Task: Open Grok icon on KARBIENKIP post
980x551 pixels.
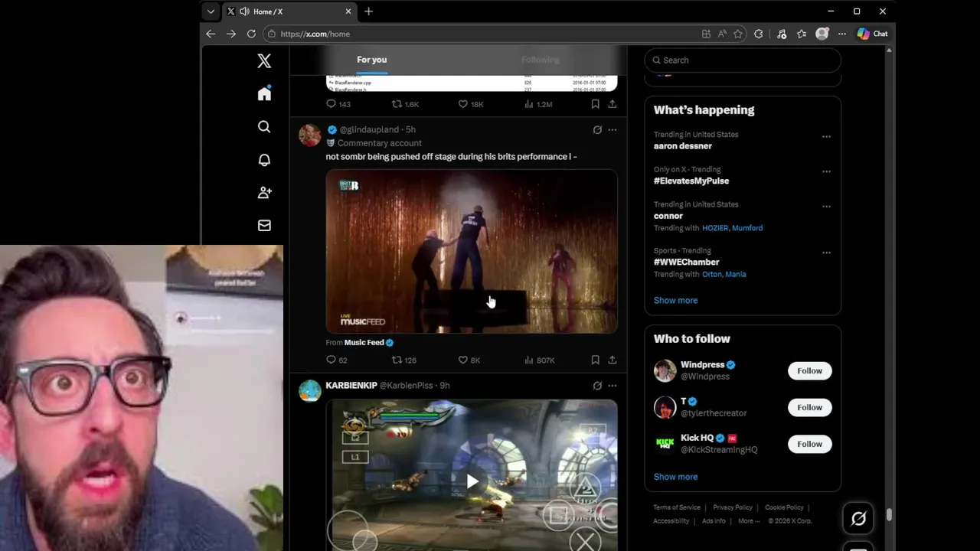Action: pos(597,386)
